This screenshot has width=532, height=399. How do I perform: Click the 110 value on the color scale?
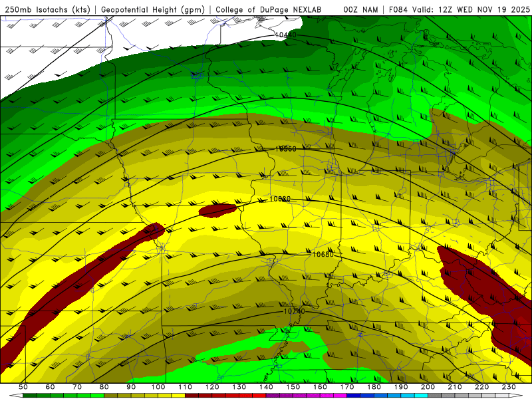click(x=186, y=387)
